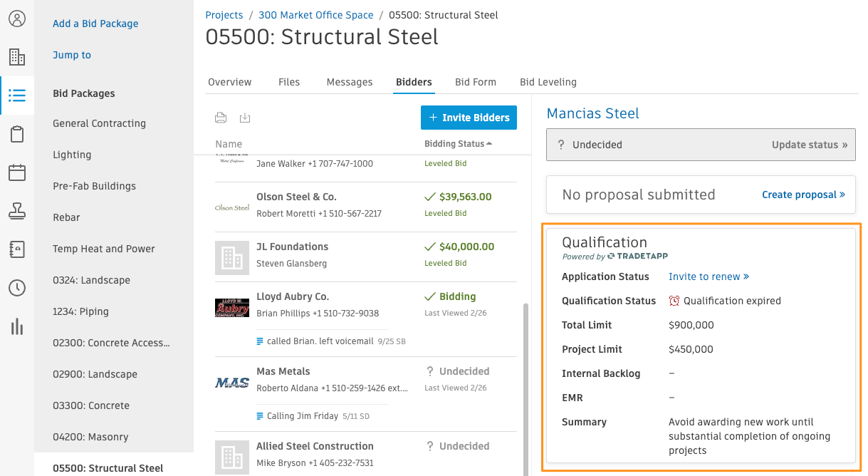Viewport: 868px width, 476px height.
Task: Open the address book icon in sidebar
Action: [17, 249]
